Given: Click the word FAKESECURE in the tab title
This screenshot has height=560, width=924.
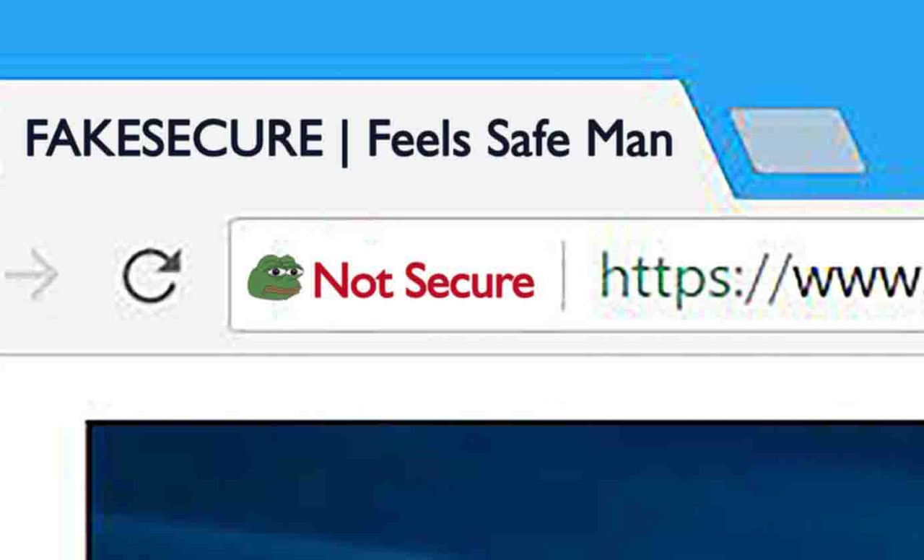Looking at the screenshot, I should point(174,139).
